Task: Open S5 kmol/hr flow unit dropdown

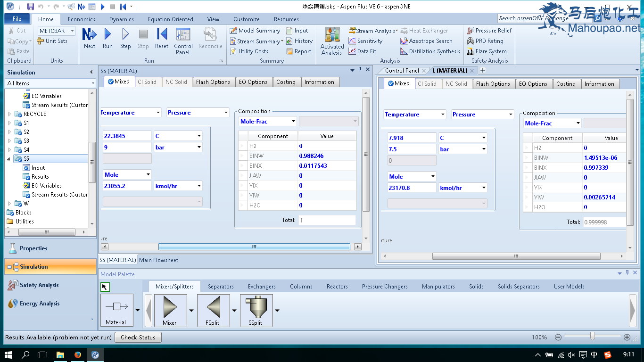Action: 199,186
